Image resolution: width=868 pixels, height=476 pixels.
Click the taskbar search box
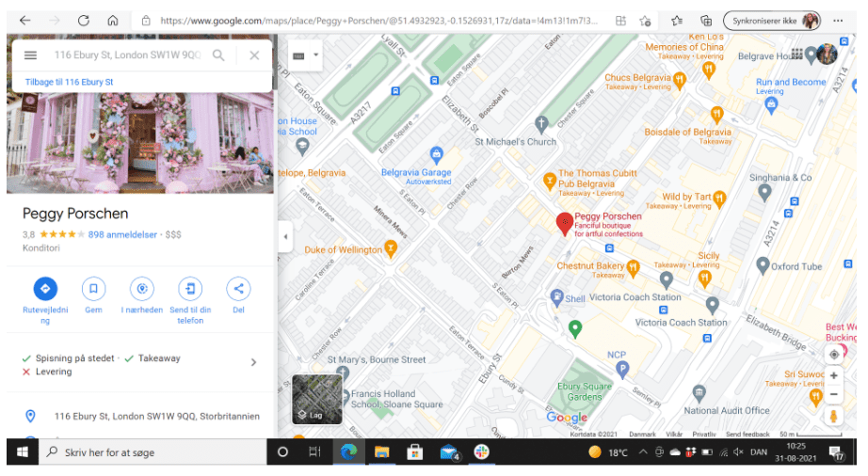point(153,452)
